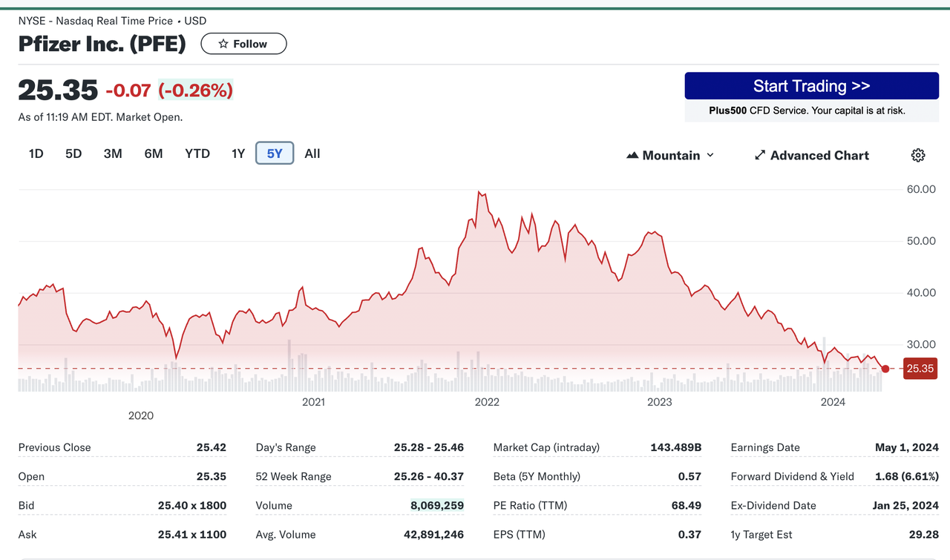Select the 1D time range
The height and width of the screenshot is (560, 950).
click(x=36, y=154)
